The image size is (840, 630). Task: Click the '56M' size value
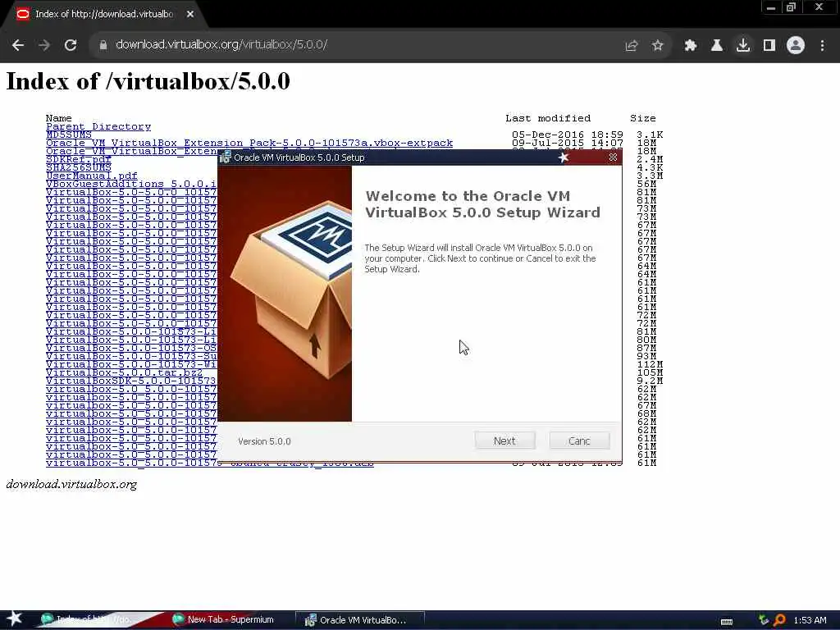point(646,185)
